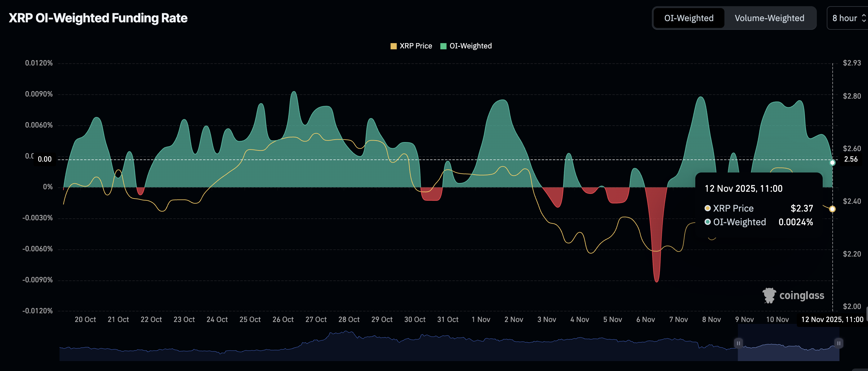
Task: Click the left handle icon on the navigator strip
Action: 738,343
